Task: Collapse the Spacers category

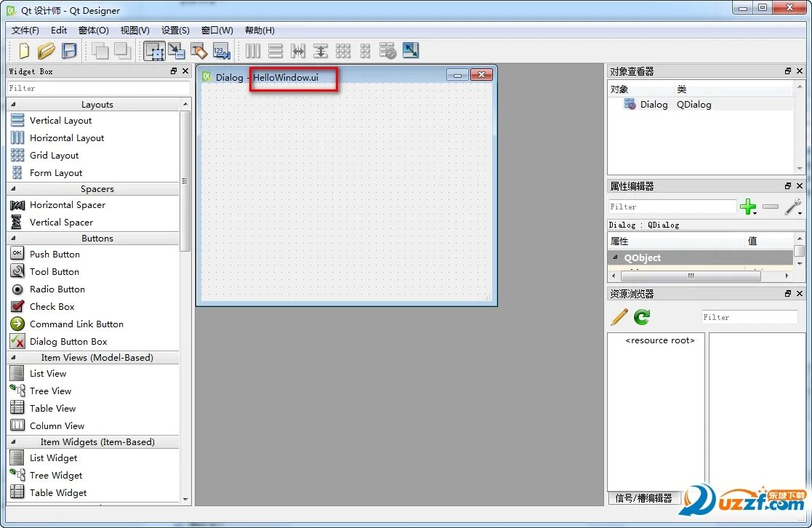Action: pyautogui.click(x=14, y=188)
